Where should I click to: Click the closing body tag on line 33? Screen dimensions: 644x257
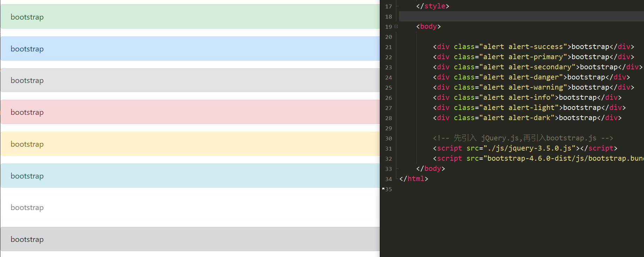click(431, 168)
